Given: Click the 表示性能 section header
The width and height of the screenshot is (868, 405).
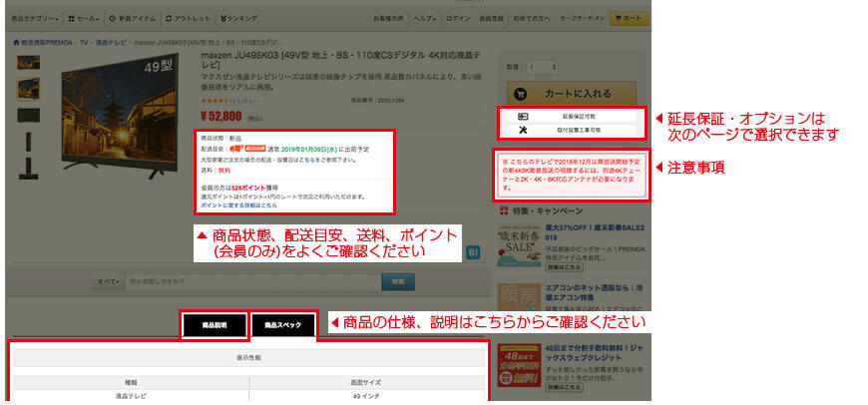Looking at the screenshot, I should [x=248, y=358].
